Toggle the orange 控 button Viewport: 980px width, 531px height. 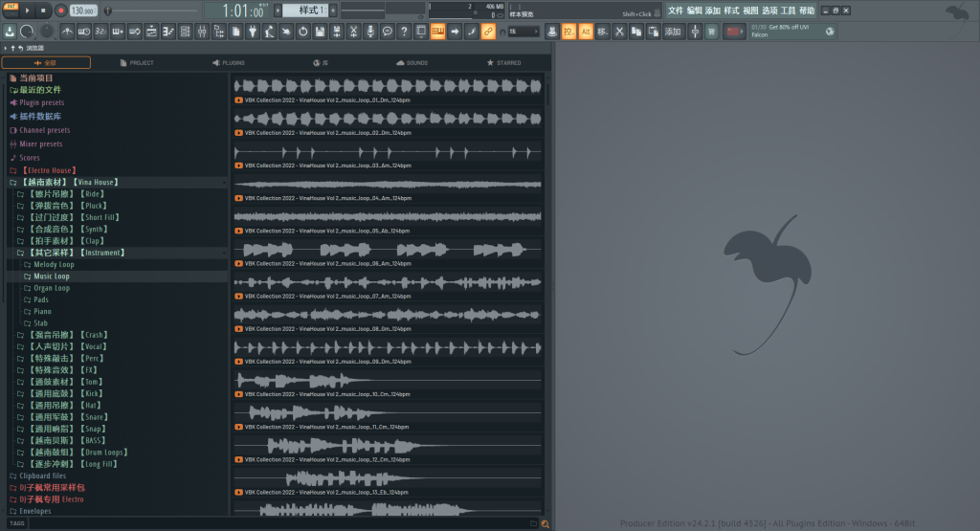point(568,32)
